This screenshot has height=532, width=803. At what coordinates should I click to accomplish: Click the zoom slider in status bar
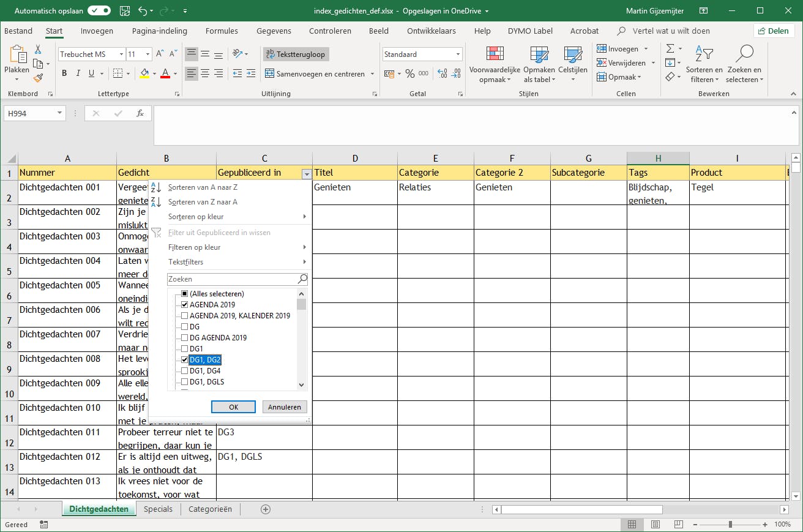(x=730, y=525)
